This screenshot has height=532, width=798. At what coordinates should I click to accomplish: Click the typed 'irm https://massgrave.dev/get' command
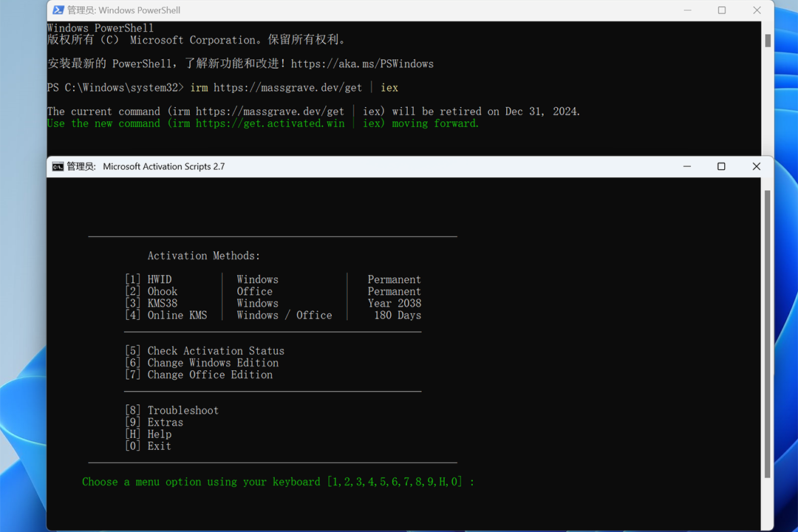click(x=276, y=88)
